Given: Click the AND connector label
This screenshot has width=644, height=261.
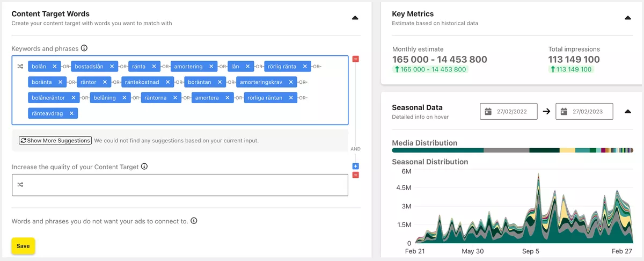Looking at the screenshot, I should coord(355,149).
